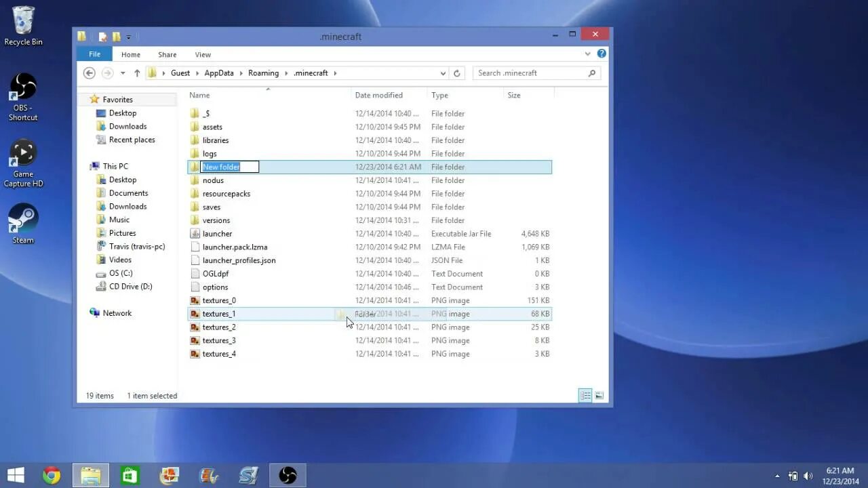Click the New folder rename text box
The width and height of the screenshot is (868, 488).
click(230, 167)
